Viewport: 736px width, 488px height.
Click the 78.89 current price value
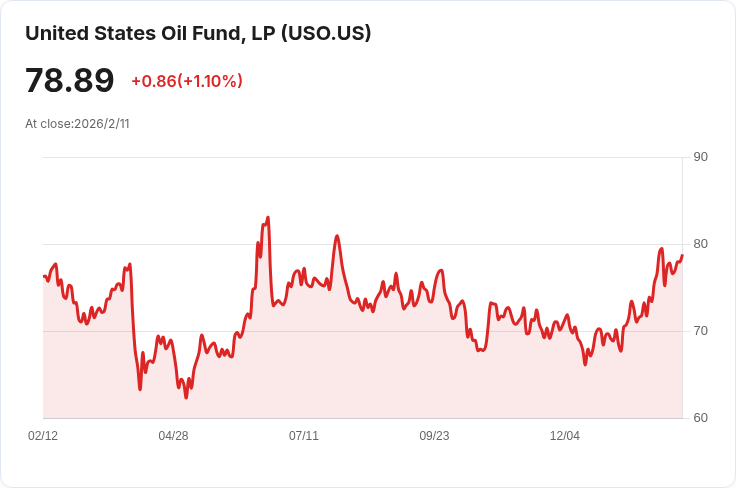point(70,81)
